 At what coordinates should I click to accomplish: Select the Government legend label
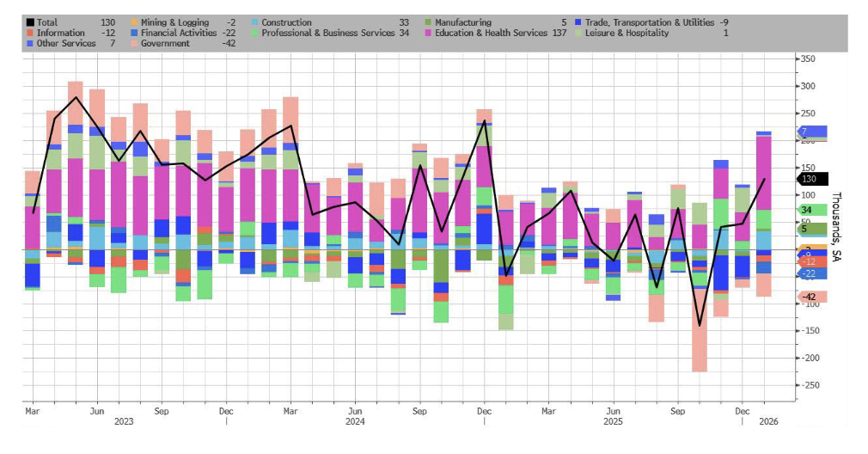pos(165,43)
